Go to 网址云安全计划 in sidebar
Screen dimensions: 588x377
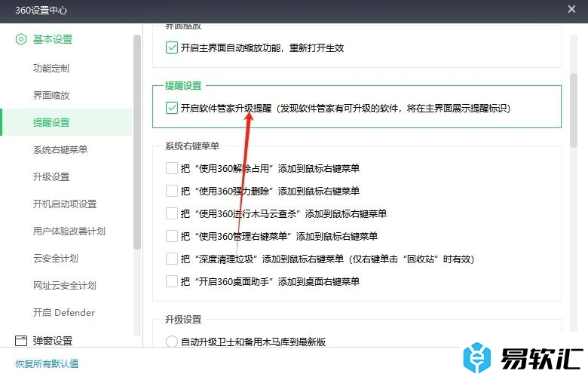click(65, 286)
